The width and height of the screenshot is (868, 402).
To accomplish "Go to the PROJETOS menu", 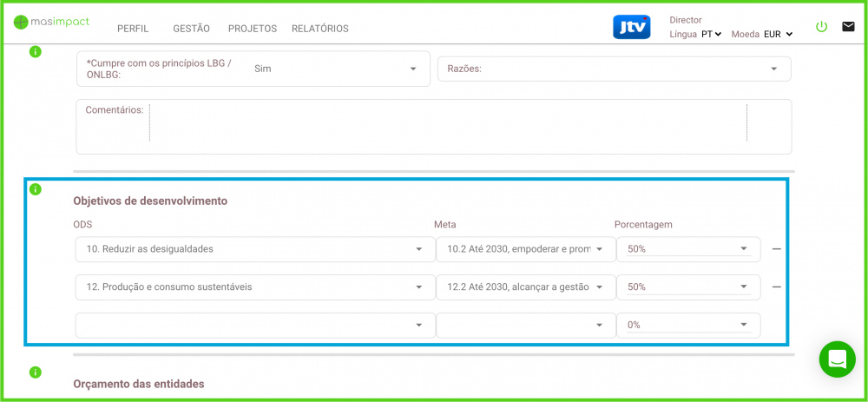I will (x=252, y=29).
